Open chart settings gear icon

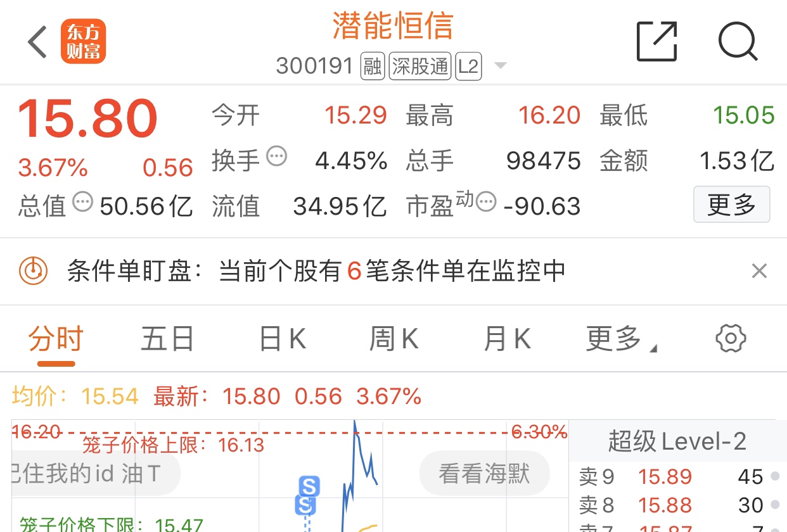pos(731,339)
